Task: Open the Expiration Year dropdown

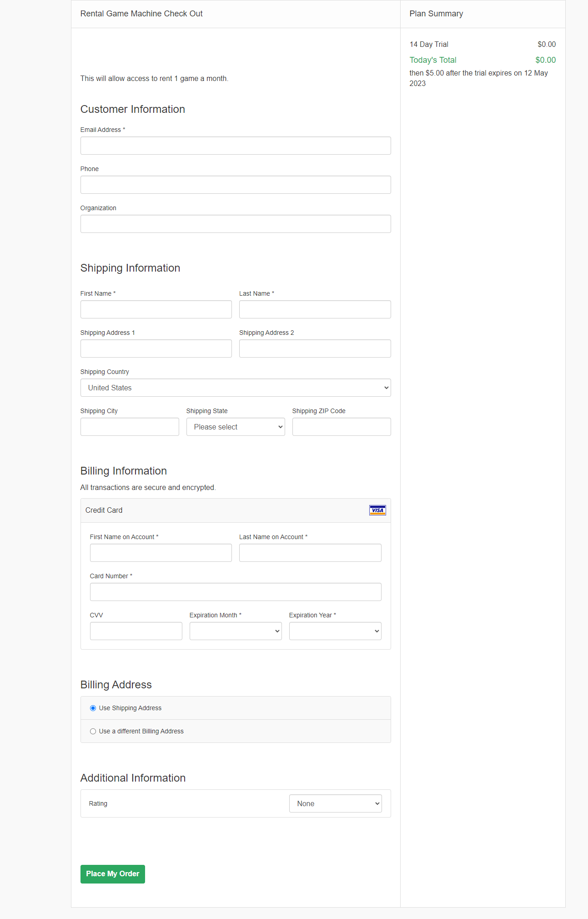Action: [335, 631]
